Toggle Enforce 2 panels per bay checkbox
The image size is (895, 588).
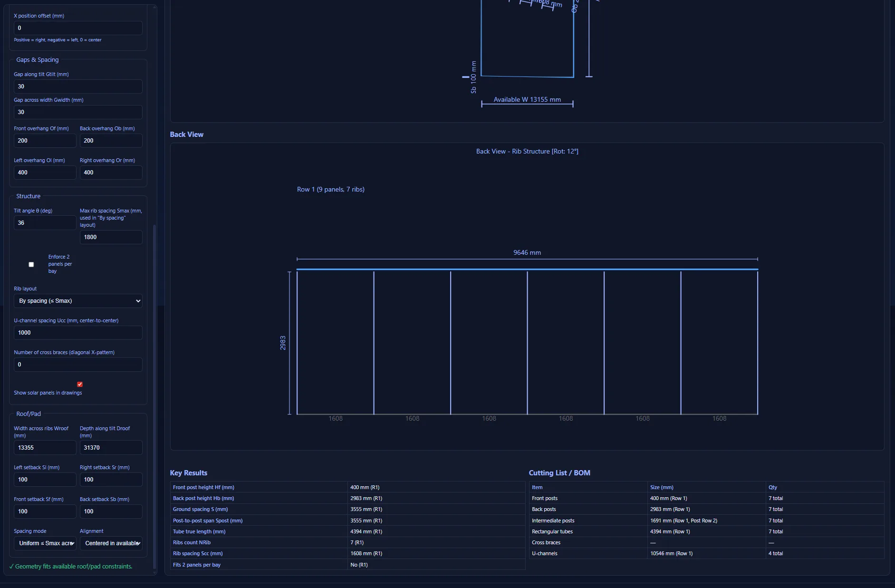point(31,264)
